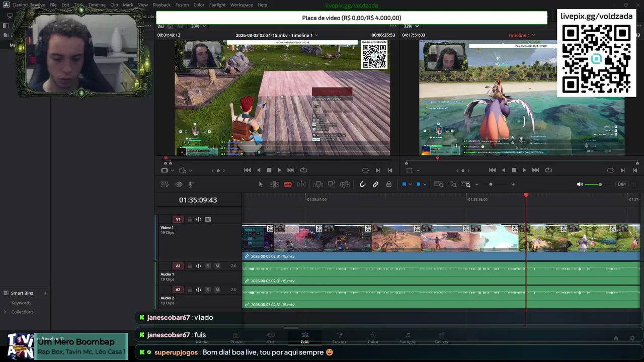Toggle timeline Snapping magnet

point(362,185)
